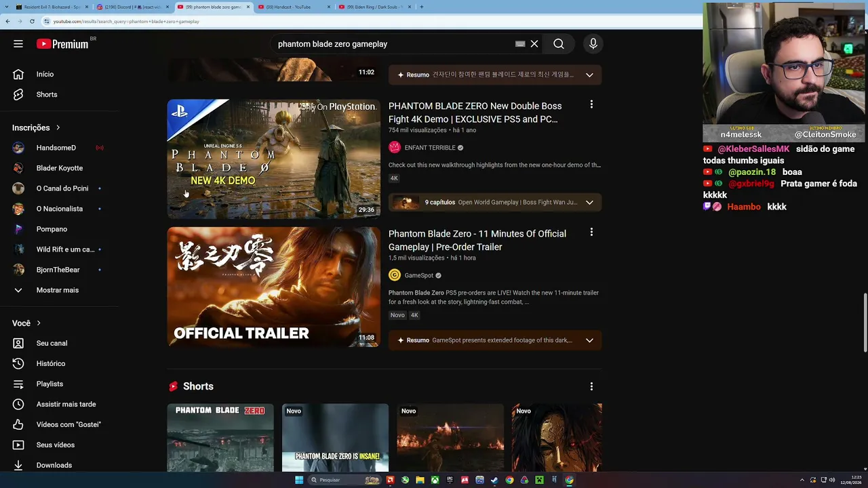This screenshot has width=868, height=488.
Task: Switch to the Handcast YouTube tab
Action: tap(294, 7)
